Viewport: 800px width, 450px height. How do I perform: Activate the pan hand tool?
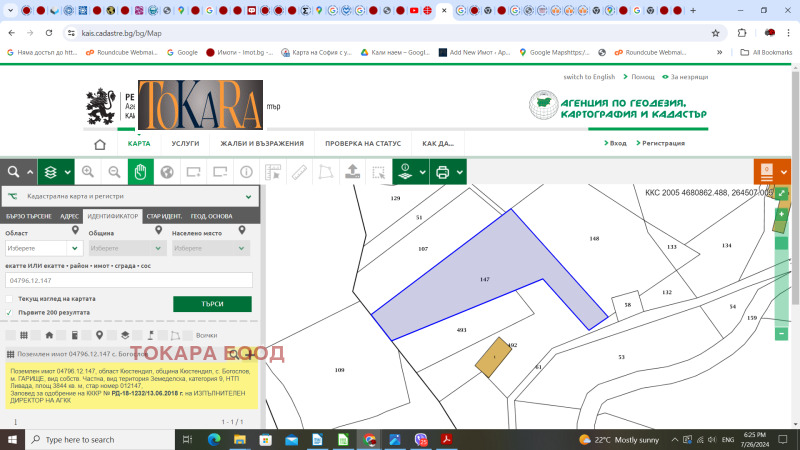[140, 172]
